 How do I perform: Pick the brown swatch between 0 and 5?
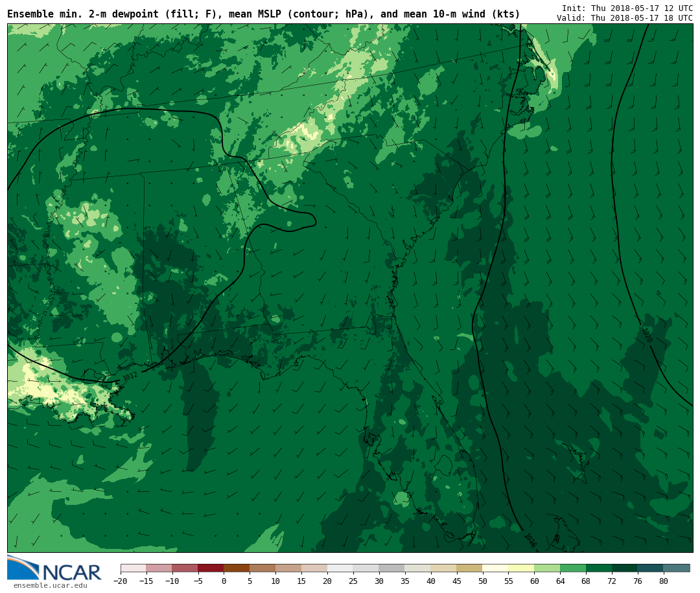pyautogui.click(x=237, y=568)
